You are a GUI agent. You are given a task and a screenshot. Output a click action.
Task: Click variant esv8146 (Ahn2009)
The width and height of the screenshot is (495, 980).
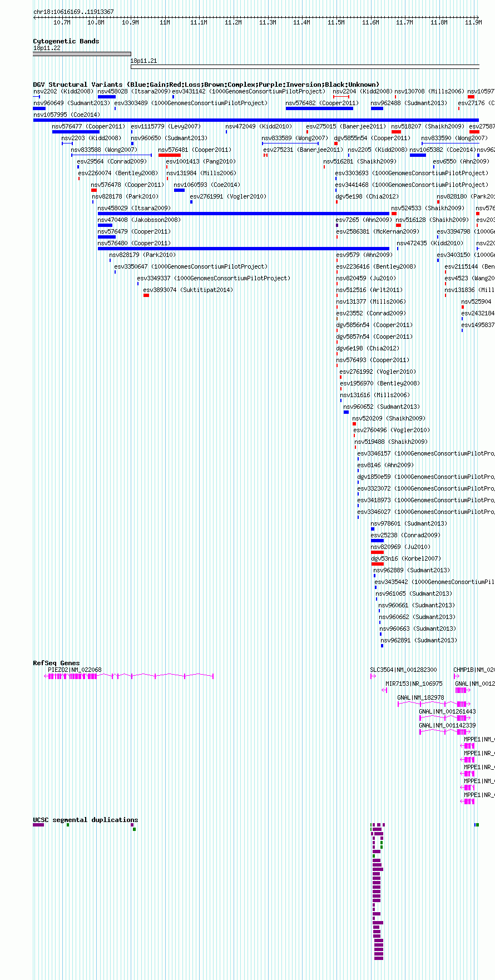(x=385, y=465)
